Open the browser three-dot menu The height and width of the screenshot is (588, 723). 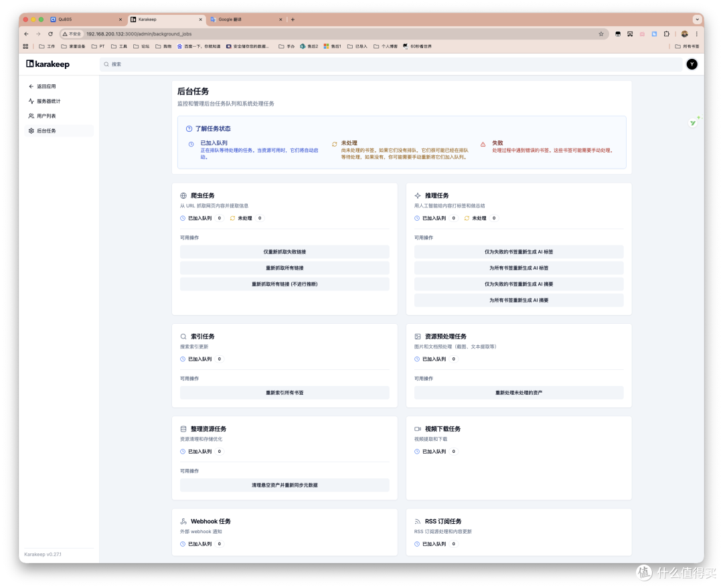pos(697,33)
